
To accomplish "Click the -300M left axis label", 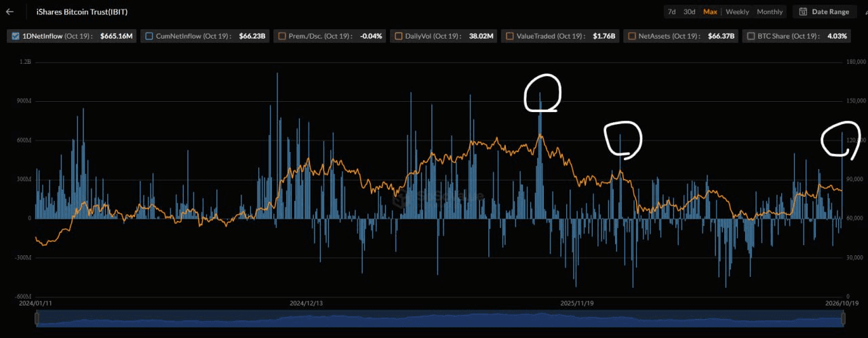I will 24,258.
